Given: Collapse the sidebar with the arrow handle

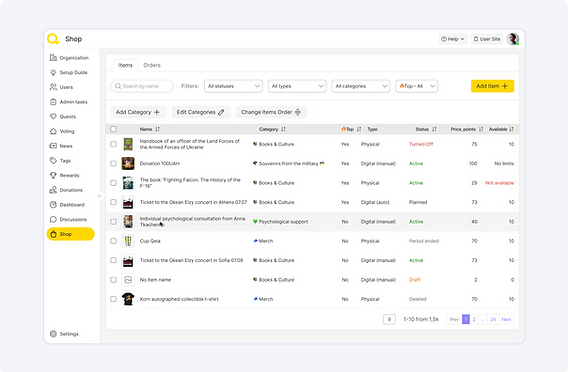Looking at the screenshot, I should 100,196.
